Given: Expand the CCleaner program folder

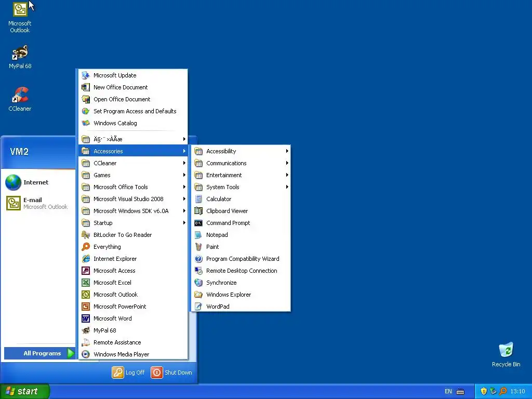Looking at the screenshot, I should [x=133, y=163].
